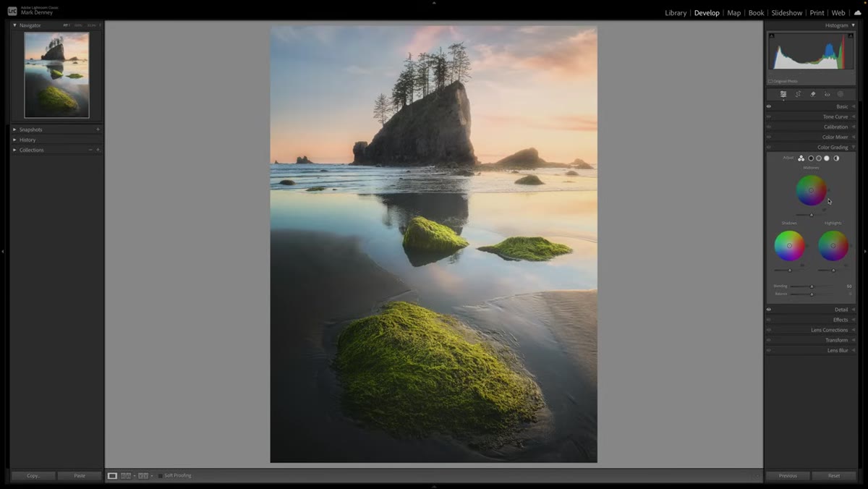Click the right panel collapse arrow
The width and height of the screenshot is (868, 489).
pos(865,251)
